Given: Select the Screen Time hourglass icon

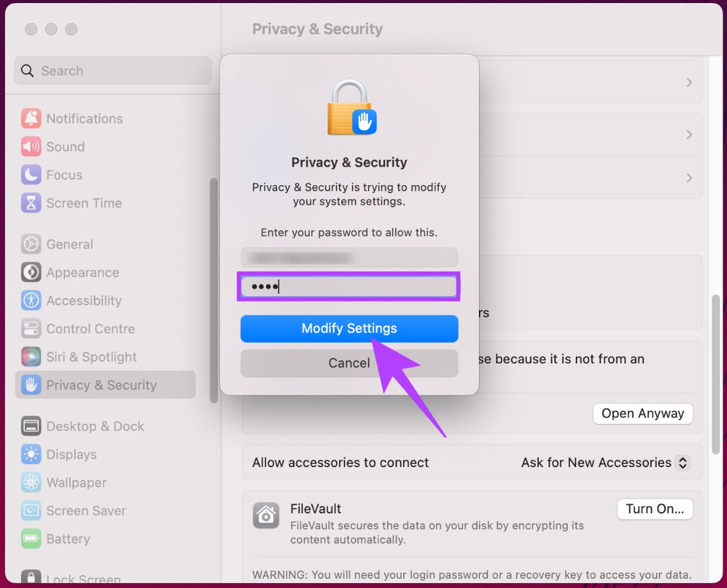Looking at the screenshot, I should (31, 203).
